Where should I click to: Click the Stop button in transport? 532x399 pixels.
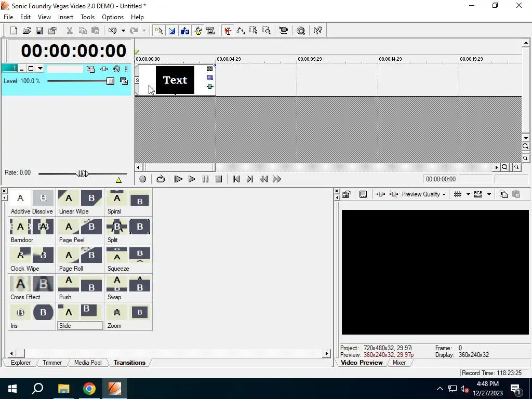pyautogui.click(x=219, y=179)
